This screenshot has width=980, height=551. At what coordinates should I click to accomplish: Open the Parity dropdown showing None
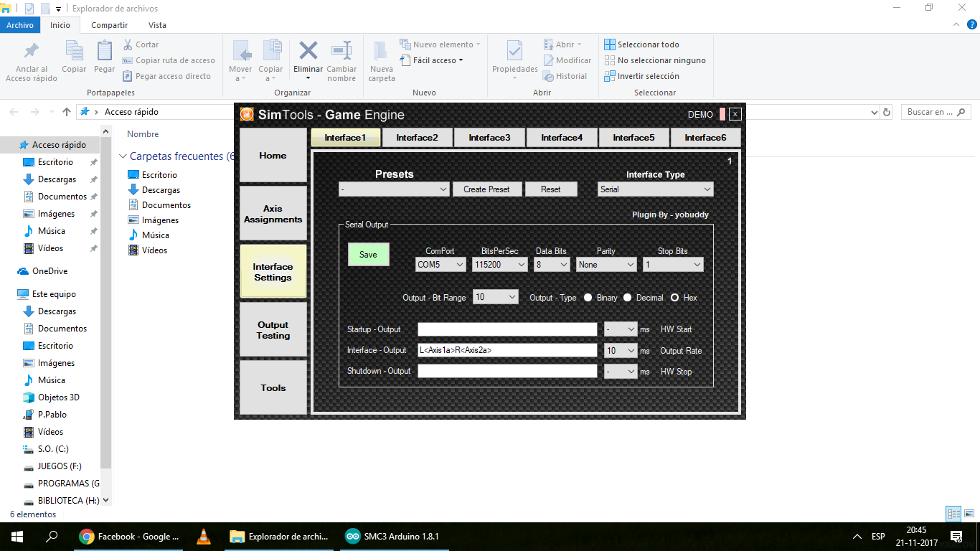(606, 265)
